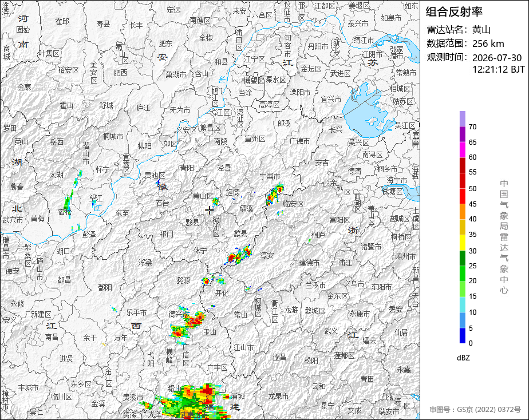Click the 南昌 city label
This screenshot has width=529, height=420.
52,336
